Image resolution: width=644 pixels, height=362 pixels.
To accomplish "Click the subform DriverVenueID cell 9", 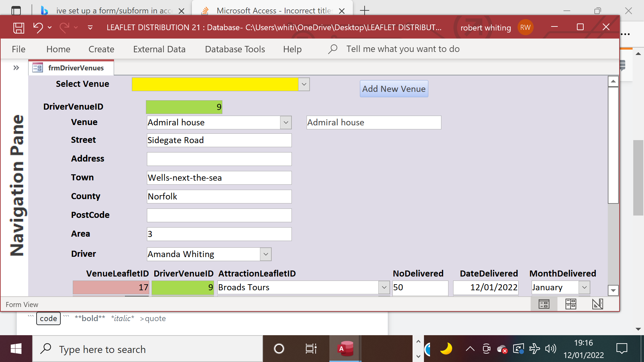I will (x=183, y=288).
